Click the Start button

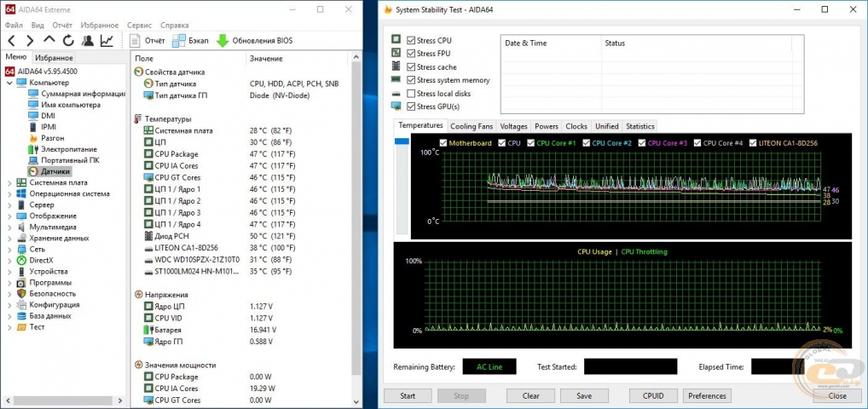click(x=408, y=395)
